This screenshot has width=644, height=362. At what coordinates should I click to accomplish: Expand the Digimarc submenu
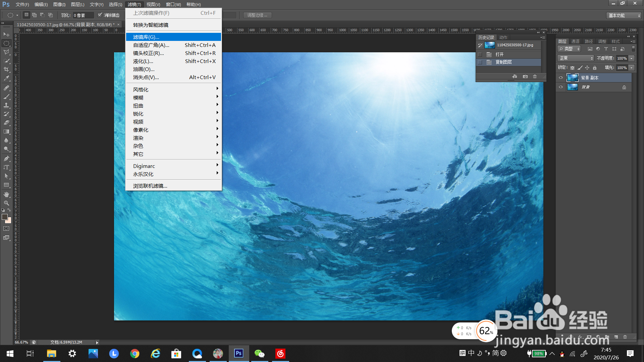click(173, 166)
